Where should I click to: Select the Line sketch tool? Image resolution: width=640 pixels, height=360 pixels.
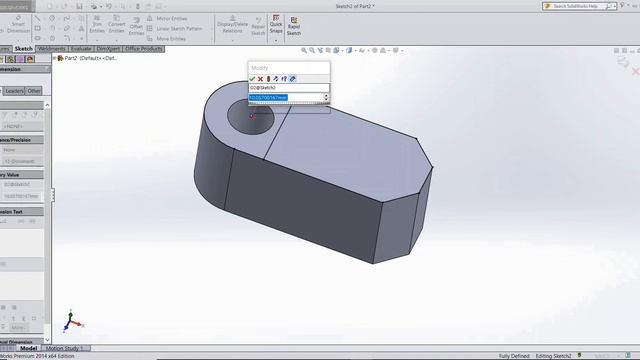[x=38, y=18]
